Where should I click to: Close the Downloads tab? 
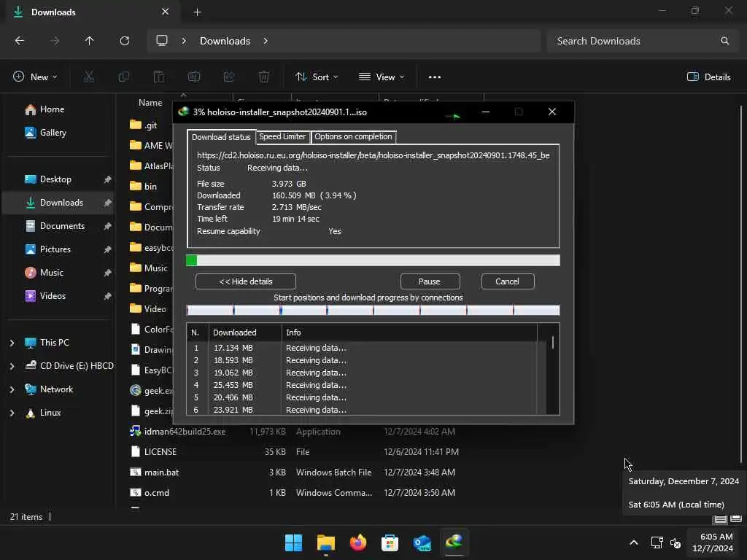point(165,12)
